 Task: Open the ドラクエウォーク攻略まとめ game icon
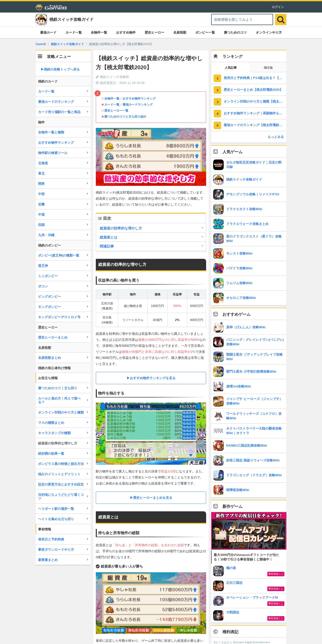coord(218,224)
